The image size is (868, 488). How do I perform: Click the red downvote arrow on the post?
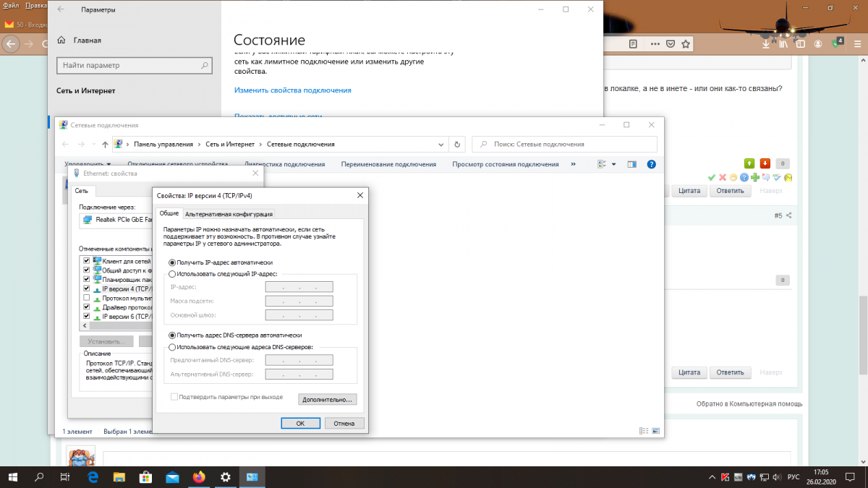[x=765, y=163]
